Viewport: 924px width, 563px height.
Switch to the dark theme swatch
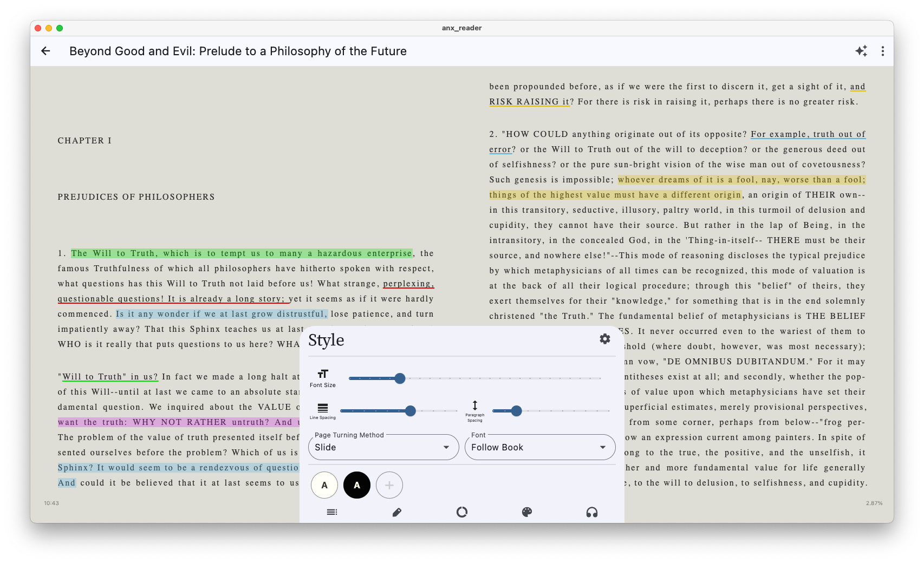click(356, 485)
